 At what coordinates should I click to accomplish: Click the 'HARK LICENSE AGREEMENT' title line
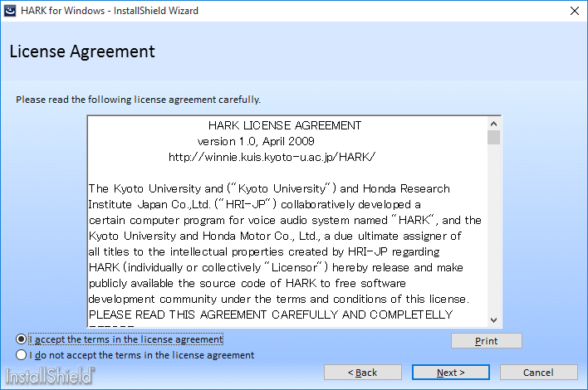point(285,126)
